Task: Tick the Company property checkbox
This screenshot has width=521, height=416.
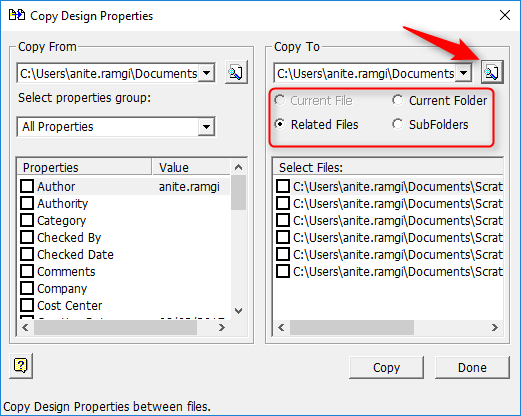Action: (x=27, y=288)
